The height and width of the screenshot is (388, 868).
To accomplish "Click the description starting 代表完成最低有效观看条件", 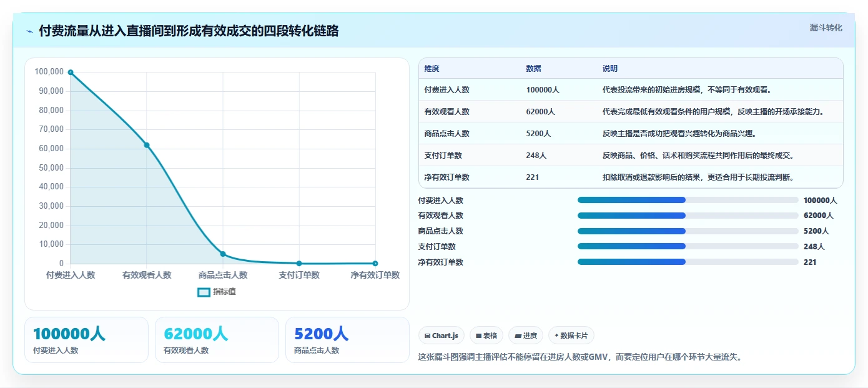I will [x=714, y=112].
